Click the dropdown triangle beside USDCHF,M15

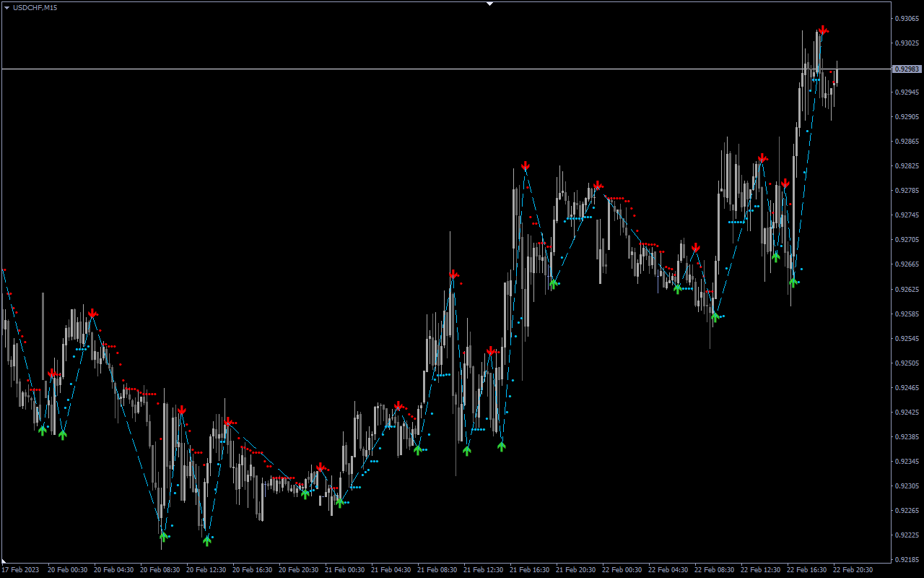[6, 7]
